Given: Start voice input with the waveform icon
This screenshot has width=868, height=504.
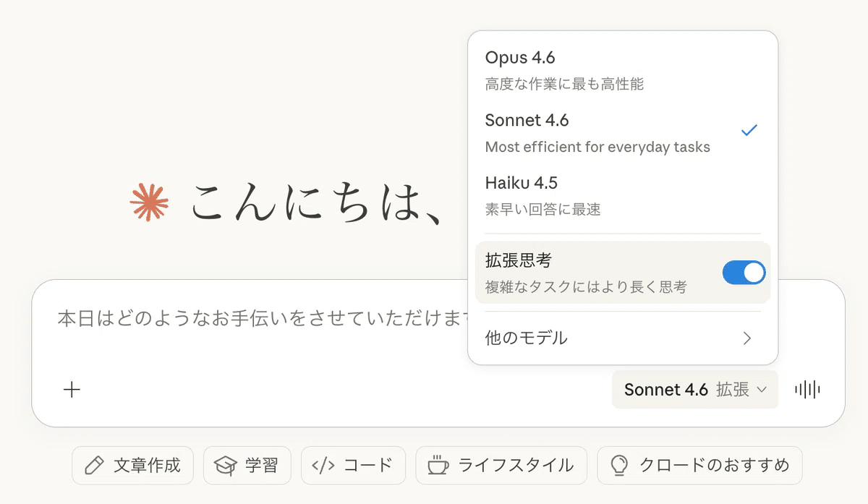Looking at the screenshot, I should tap(807, 390).
